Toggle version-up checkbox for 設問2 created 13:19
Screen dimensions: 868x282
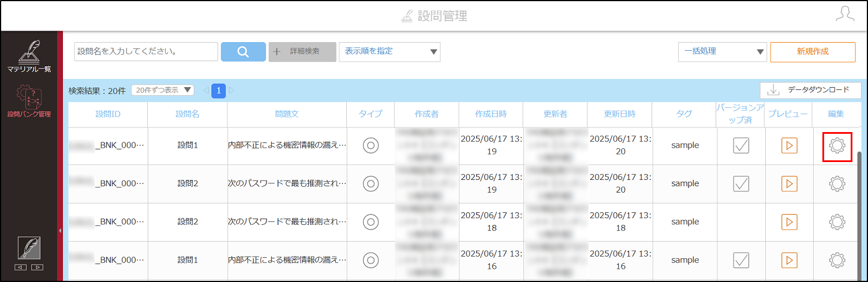coord(741,184)
